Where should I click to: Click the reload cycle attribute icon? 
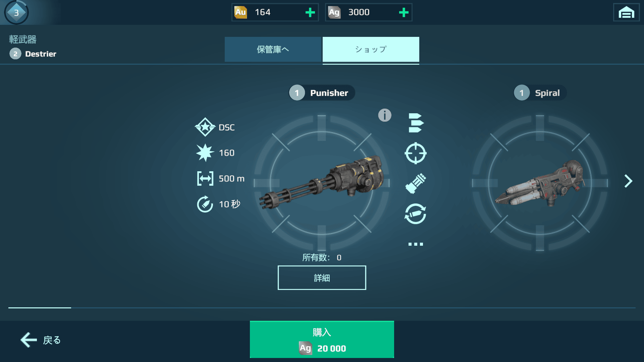(416, 214)
